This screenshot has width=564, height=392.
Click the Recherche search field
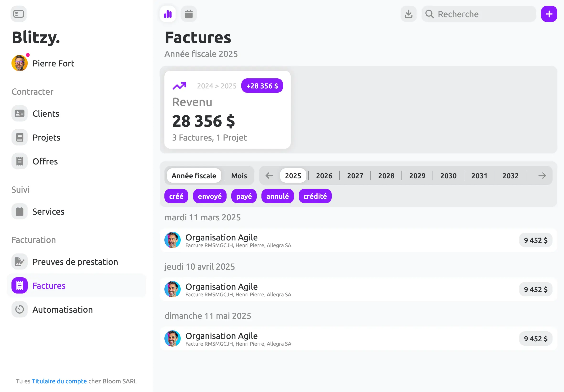point(478,14)
